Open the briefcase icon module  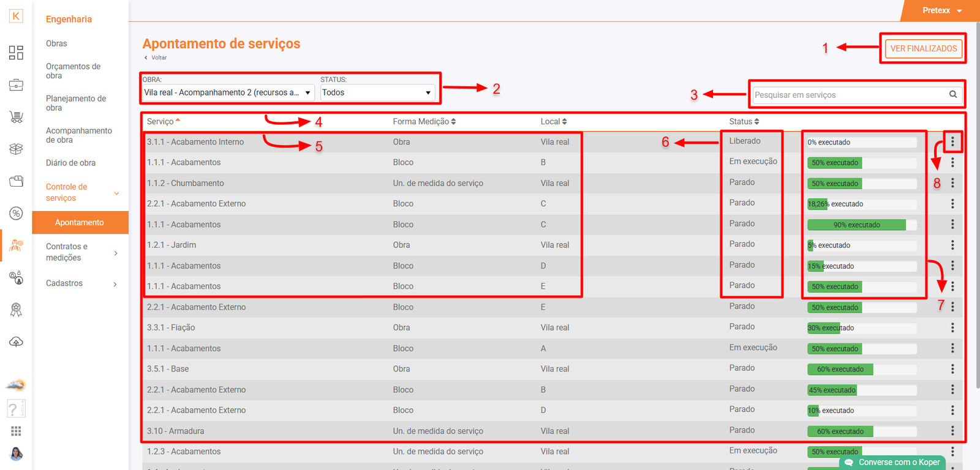point(16,85)
